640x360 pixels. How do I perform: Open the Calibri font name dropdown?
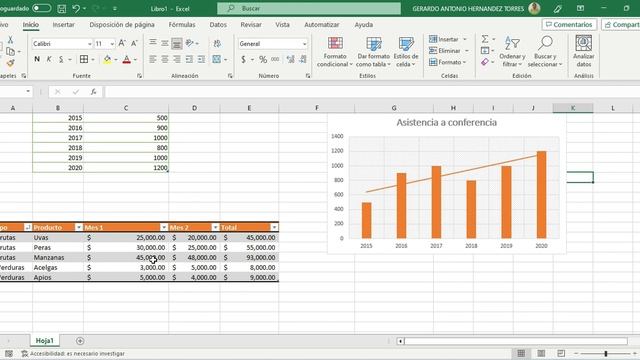(89, 44)
